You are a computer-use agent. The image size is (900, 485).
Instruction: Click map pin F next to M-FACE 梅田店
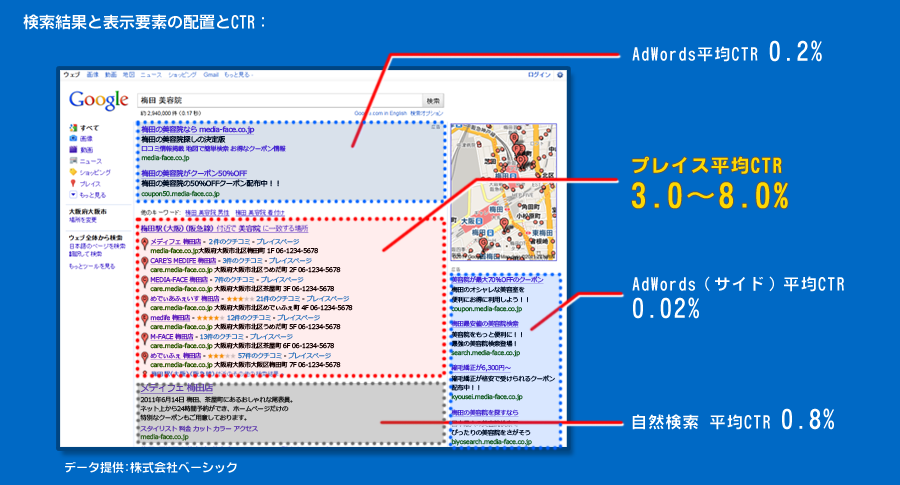pyautogui.click(x=145, y=339)
